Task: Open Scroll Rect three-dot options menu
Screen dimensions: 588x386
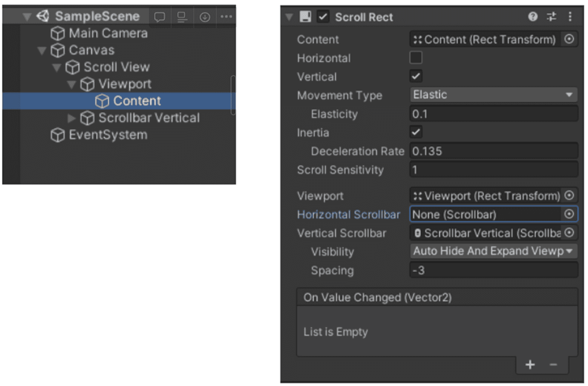Action: pos(570,17)
